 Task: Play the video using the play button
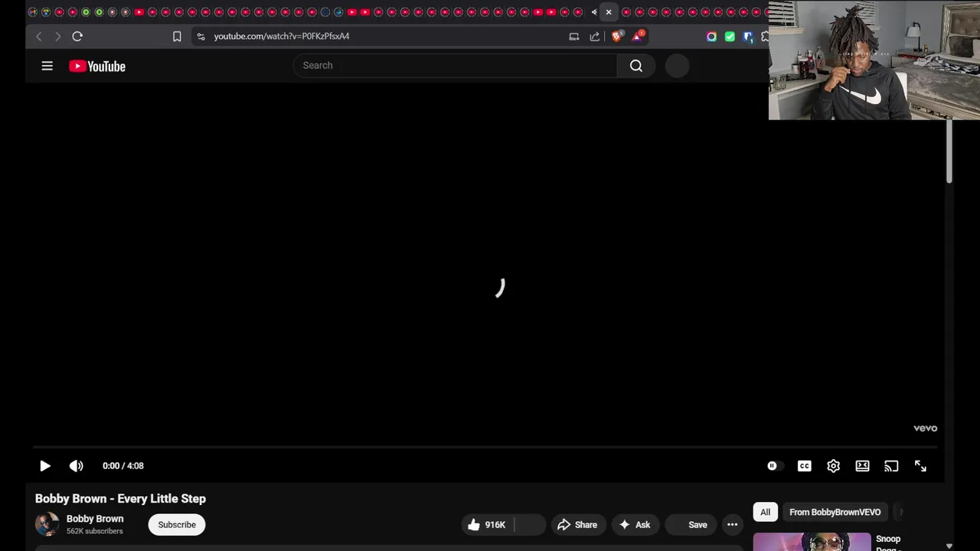pos(44,466)
